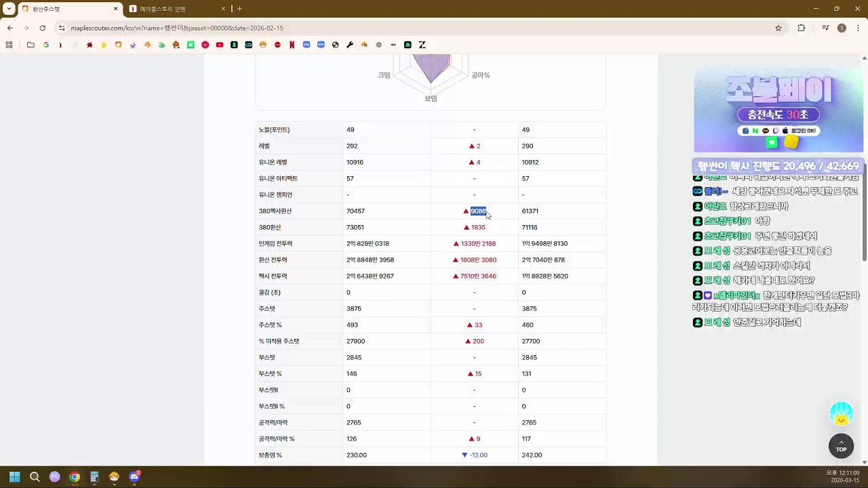
Task: Click the round yellow mascot floating button
Action: pyautogui.click(x=841, y=414)
